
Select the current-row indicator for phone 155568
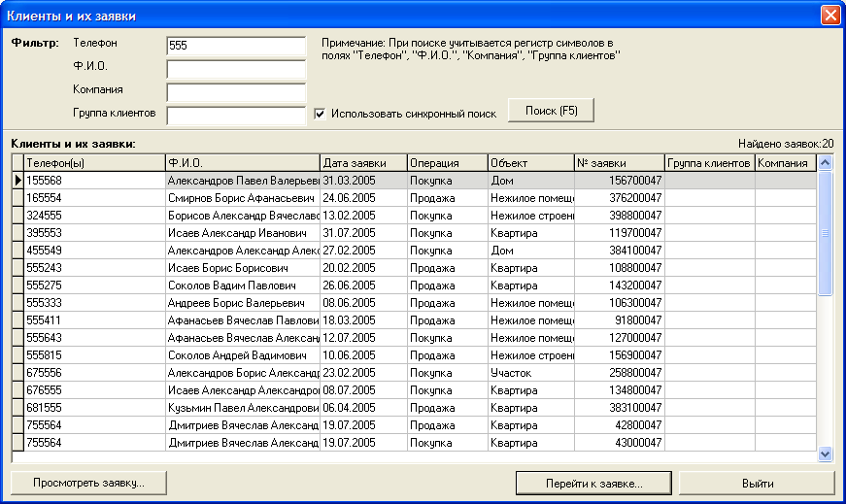pyautogui.click(x=17, y=181)
